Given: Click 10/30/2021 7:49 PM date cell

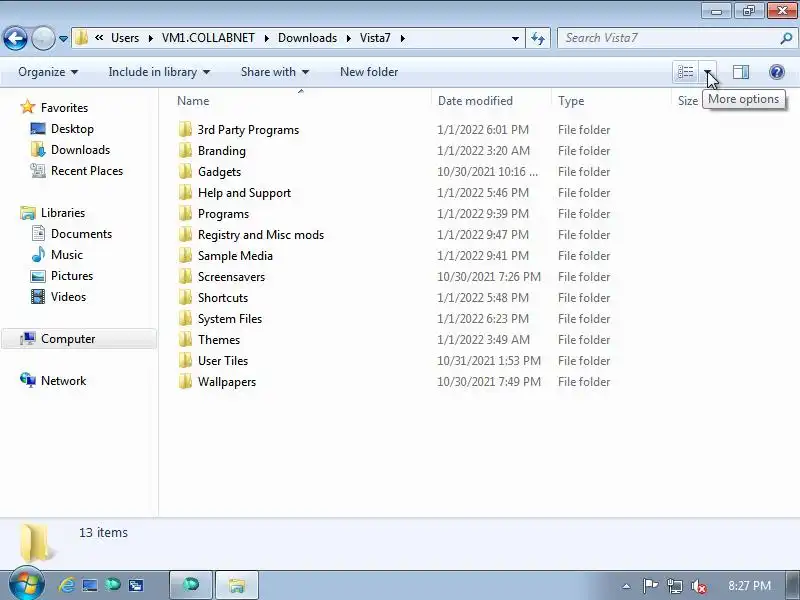Looking at the screenshot, I should [488, 381].
